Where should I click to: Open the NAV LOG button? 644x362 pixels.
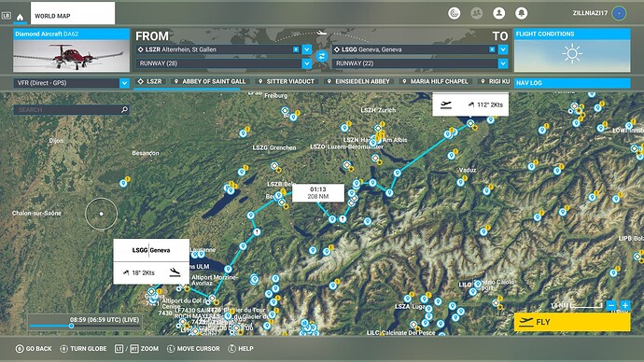(x=572, y=83)
